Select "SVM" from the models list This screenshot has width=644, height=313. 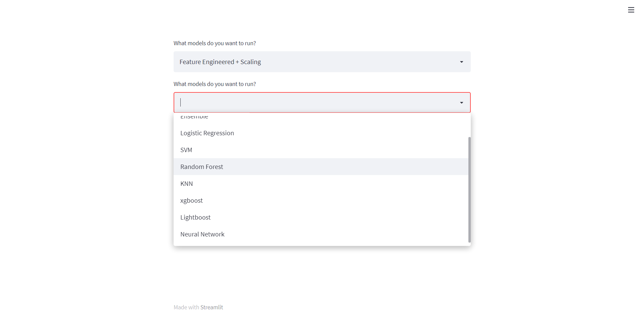coord(186,150)
